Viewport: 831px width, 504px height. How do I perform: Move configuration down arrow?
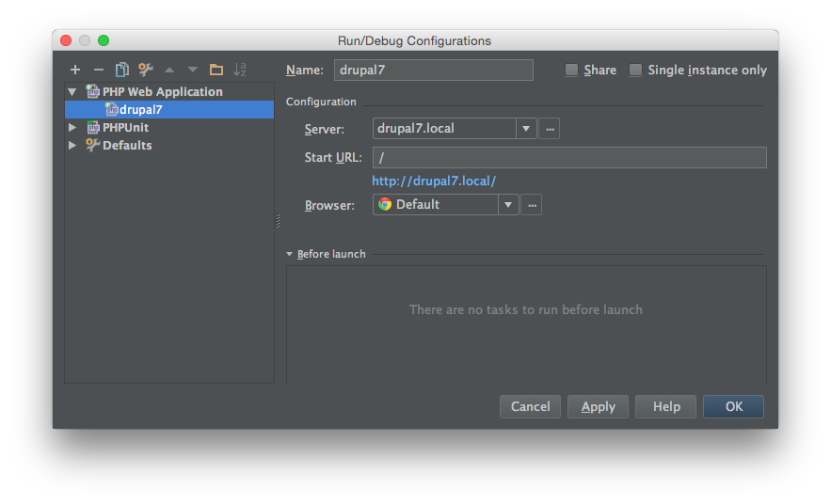pyautogui.click(x=192, y=70)
